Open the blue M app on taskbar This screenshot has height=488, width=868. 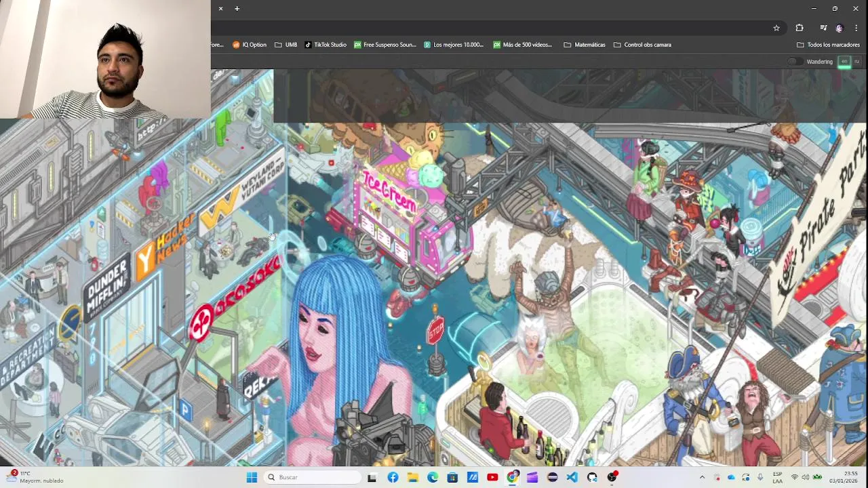coord(473,477)
